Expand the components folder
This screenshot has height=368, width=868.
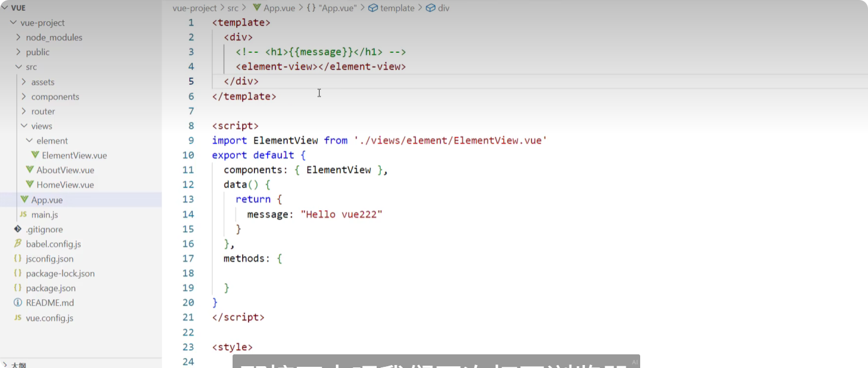pyautogui.click(x=24, y=97)
